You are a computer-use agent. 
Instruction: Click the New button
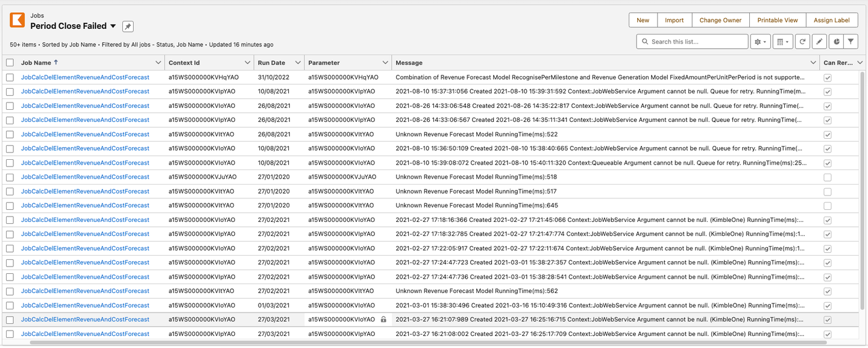click(643, 20)
